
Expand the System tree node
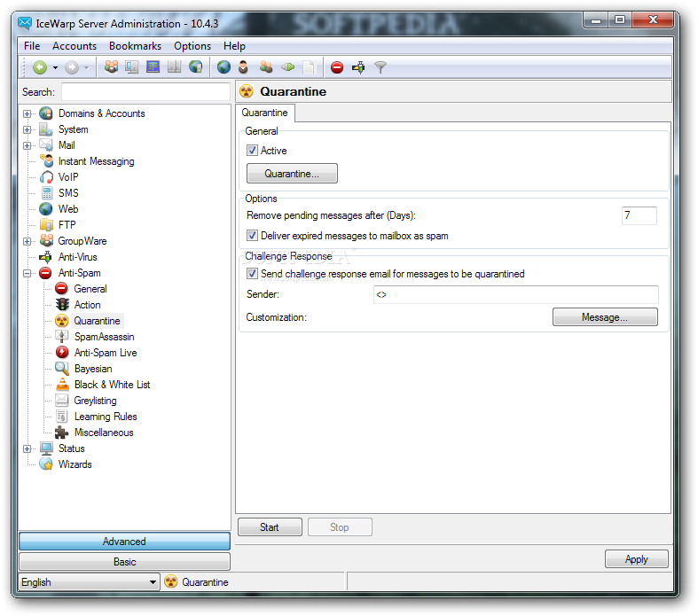click(27, 130)
